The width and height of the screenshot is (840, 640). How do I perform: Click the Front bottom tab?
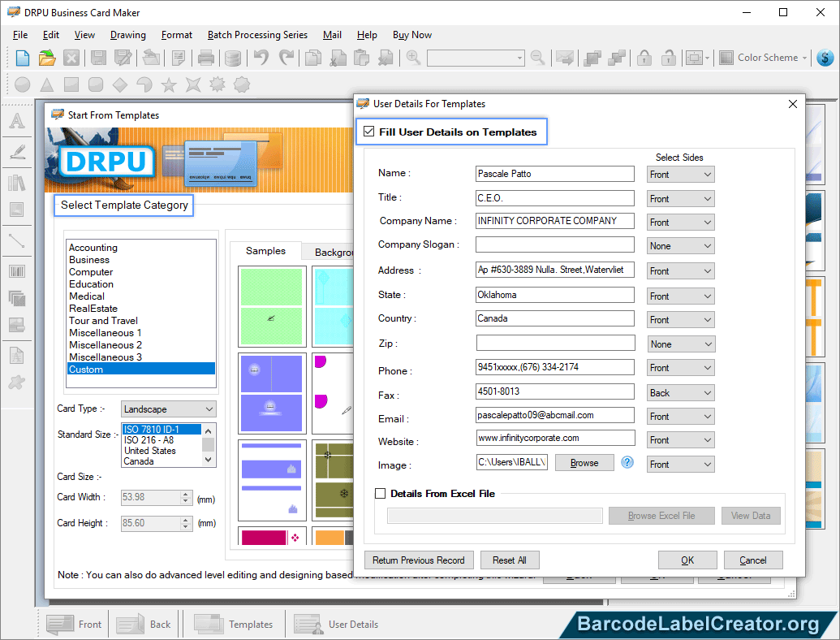click(75, 625)
